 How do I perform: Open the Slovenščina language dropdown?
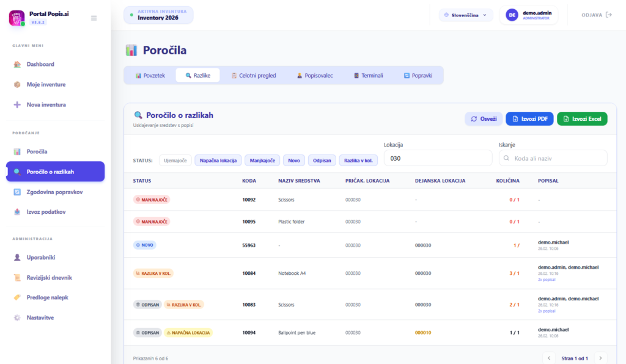(x=466, y=15)
